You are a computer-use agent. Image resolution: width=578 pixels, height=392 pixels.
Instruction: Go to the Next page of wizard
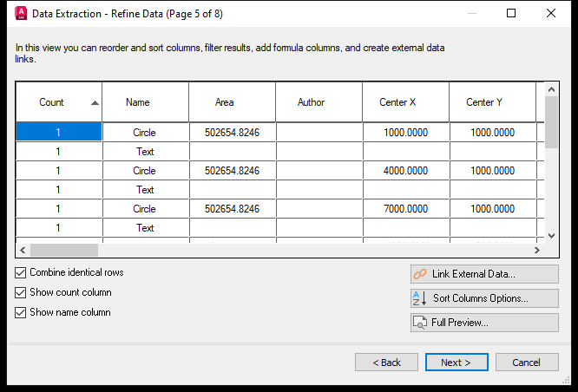[456, 363]
